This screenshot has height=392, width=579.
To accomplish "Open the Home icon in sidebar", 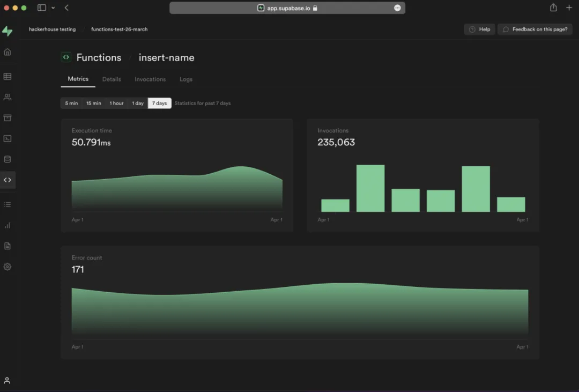I will [8, 52].
